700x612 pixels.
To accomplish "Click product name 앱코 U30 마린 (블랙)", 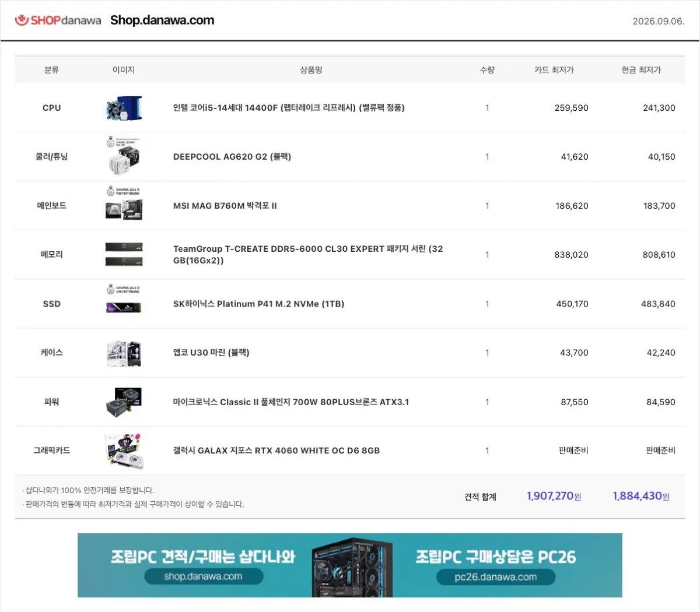I will click(211, 353).
